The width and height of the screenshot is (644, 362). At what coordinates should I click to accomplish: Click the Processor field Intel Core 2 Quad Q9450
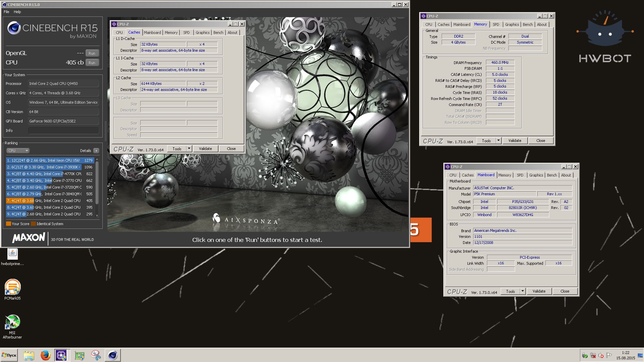pyautogui.click(x=63, y=84)
